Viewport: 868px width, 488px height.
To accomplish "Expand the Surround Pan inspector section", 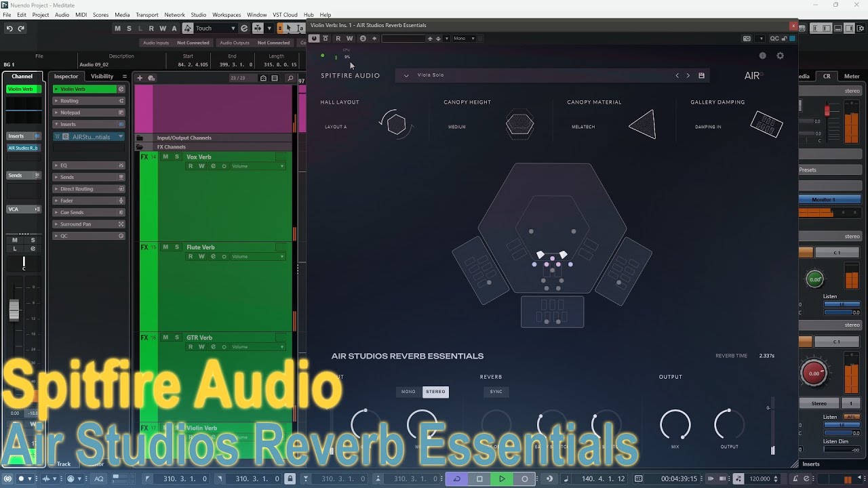I will click(89, 224).
